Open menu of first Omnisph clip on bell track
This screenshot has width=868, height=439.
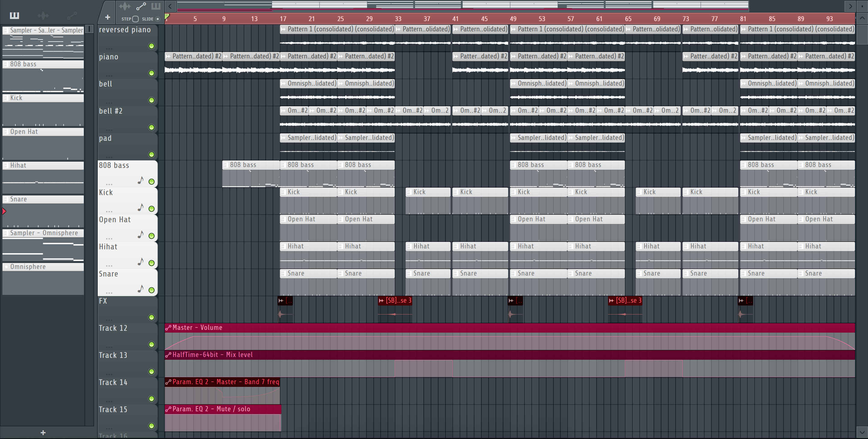coord(284,84)
